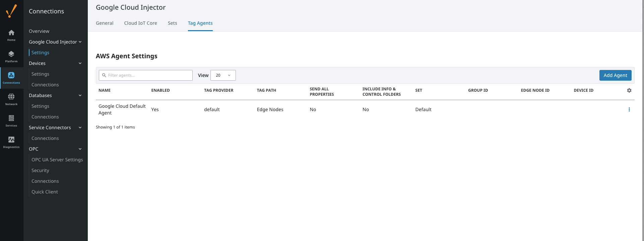644x241 pixels.
Task: Switch to the Cloud IoT Core tab
Action: [x=140, y=23]
